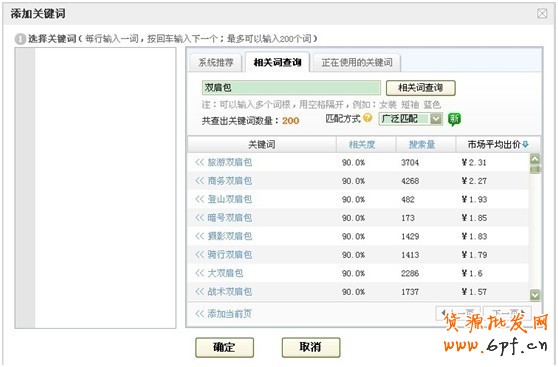Viewport: 558px width, 367px height.
Task: Add keyword 登山双肩包 via its << arrow
Action: pyautogui.click(x=199, y=199)
